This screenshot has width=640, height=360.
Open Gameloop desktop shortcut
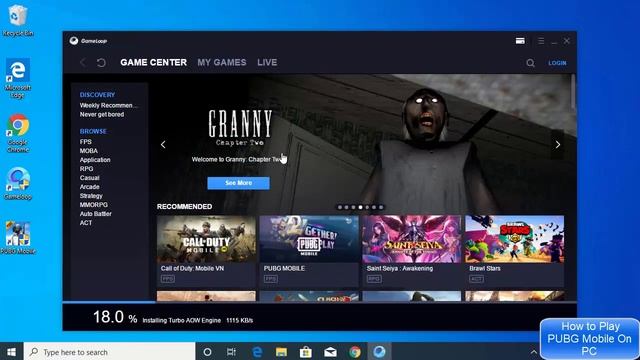[x=18, y=184]
